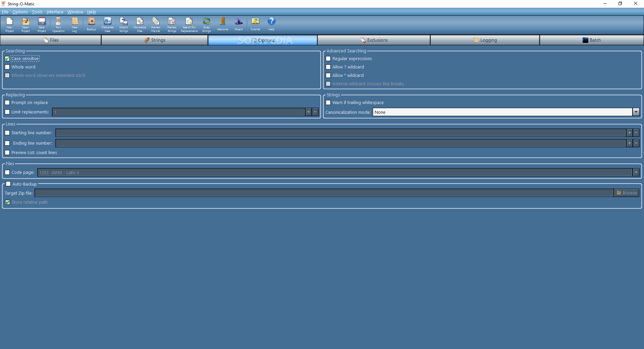Open the Help menu in the menu bar
The height and width of the screenshot is (349, 644).
point(92,12)
